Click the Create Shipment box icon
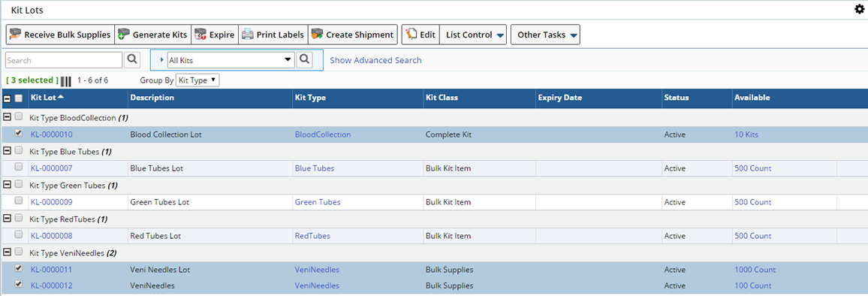 pyautogui.click(x=317, y=35)
